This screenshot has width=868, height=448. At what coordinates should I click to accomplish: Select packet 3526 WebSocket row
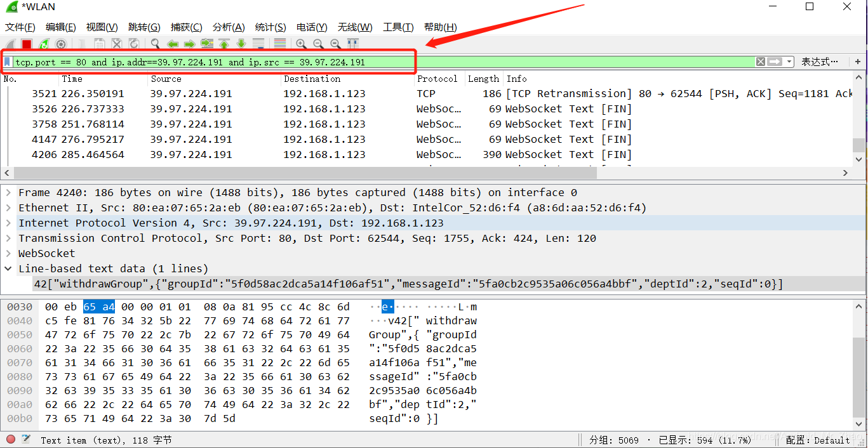pos(425,109)
